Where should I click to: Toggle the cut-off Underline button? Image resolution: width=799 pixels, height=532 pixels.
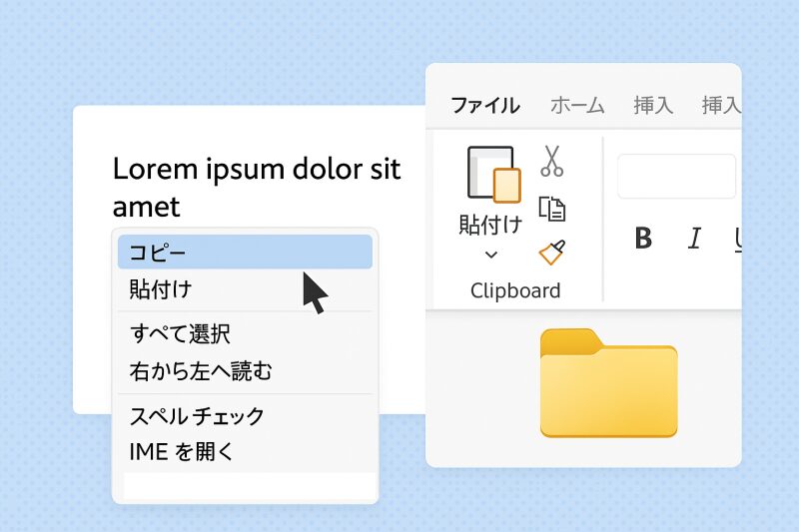coord(738,239)
